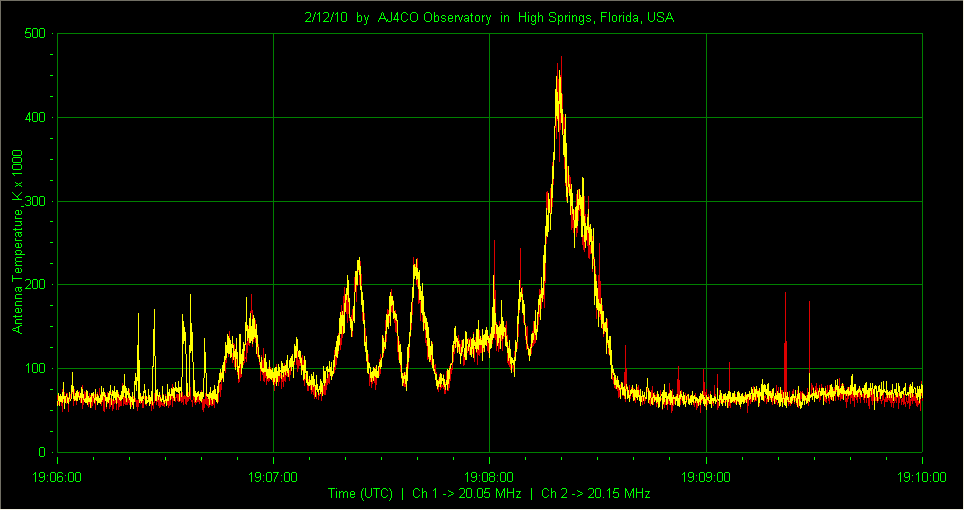Click the 200 value on vertical axis
This screenshot has width=964, height=510.
pyautogui.click(x=35, y=284)
